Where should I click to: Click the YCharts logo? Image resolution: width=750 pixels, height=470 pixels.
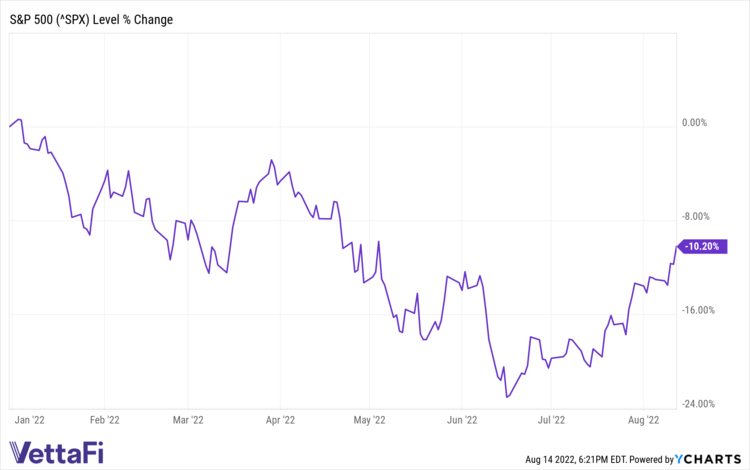711,459
